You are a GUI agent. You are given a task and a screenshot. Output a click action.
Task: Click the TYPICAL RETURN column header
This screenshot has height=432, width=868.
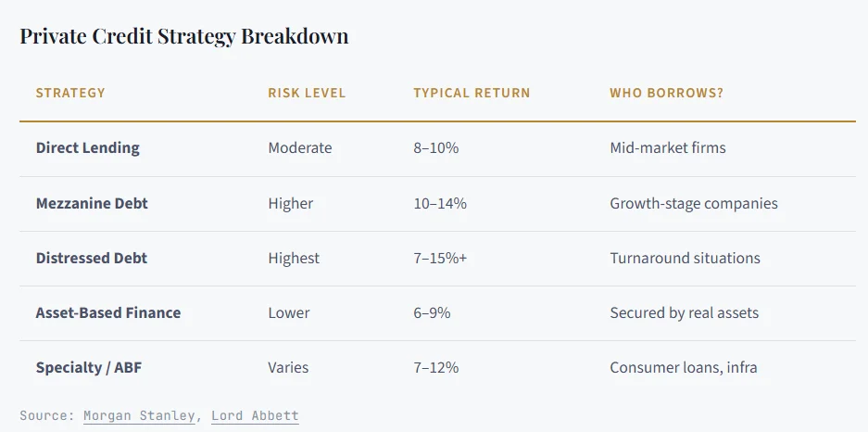click(472, 93)
